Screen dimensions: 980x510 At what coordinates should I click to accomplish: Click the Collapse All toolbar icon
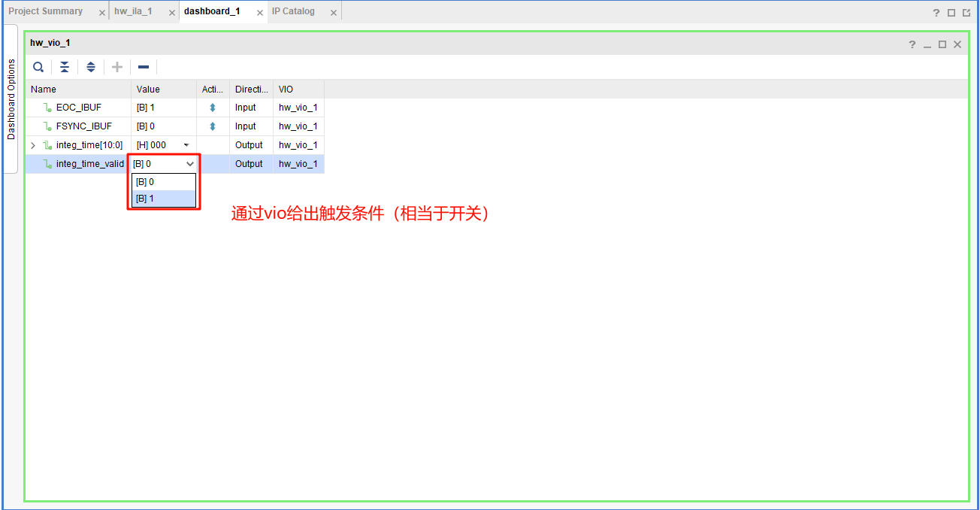point(65,67)
